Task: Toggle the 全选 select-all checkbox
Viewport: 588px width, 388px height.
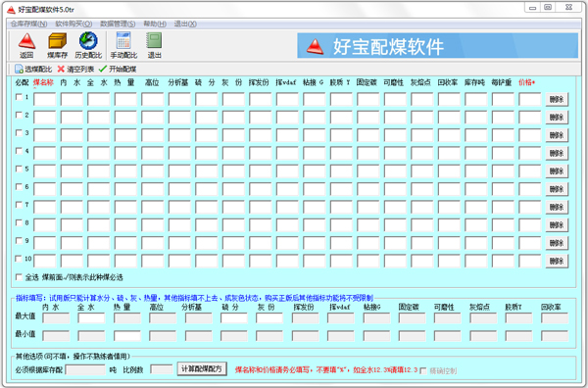Action: 19,277
